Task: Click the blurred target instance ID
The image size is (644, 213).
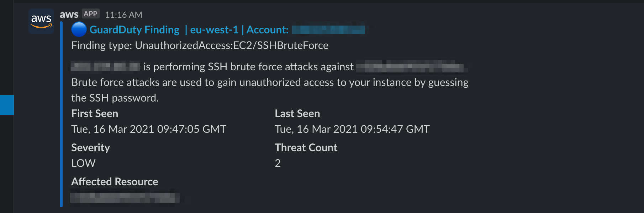Action: 412,66
